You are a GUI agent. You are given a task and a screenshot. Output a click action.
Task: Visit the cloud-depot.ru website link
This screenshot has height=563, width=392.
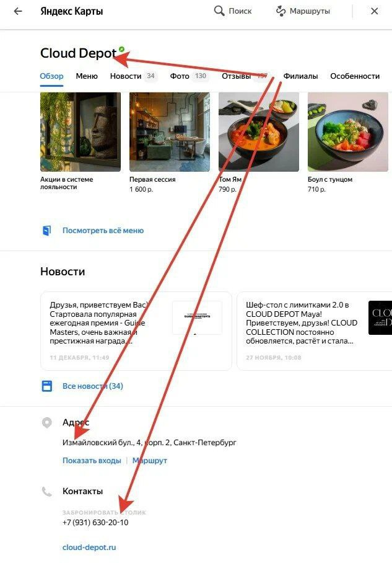click(x=89, y=547)
